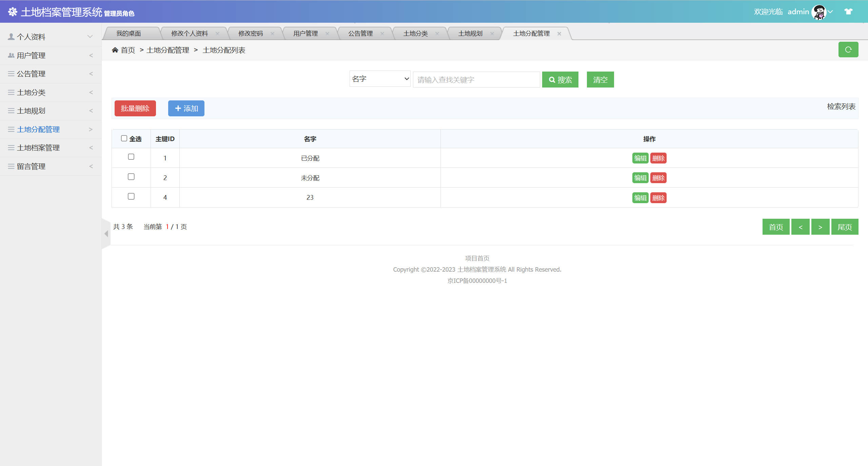Switch to the 土地规划 tab
Viewport: 868px width, 466px height.
coord(471,33)
